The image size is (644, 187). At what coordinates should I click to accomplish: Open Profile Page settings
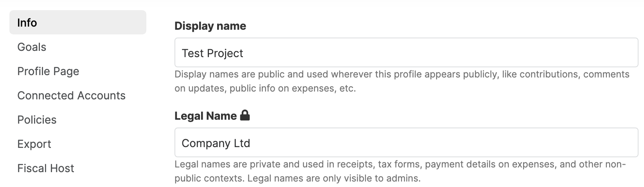pos(48,71)
